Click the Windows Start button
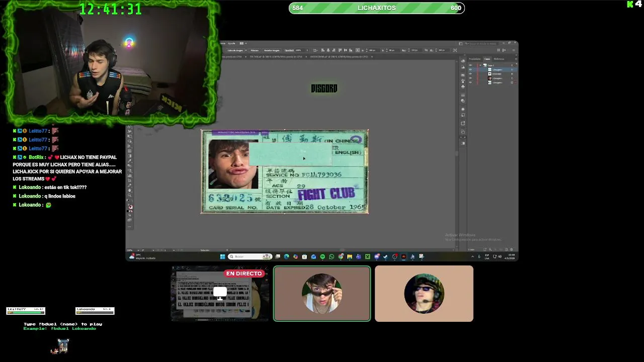644x362 pixels. pos(222,256)
